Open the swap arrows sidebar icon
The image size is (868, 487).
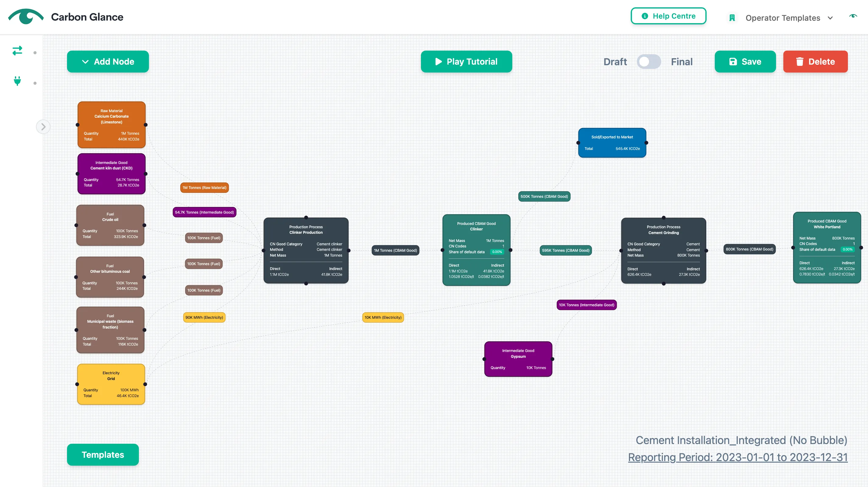tap(17, 51)
